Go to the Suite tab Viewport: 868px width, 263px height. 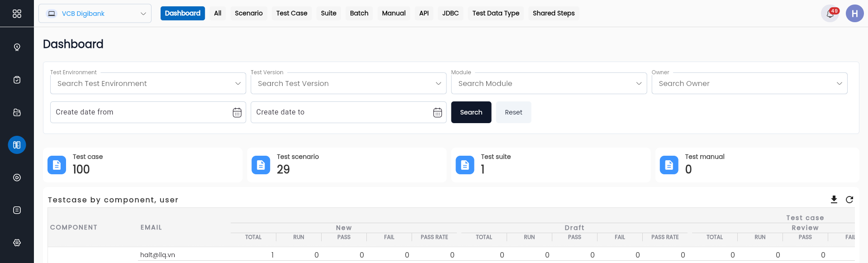pyautogui.click(x=329, y=14)
